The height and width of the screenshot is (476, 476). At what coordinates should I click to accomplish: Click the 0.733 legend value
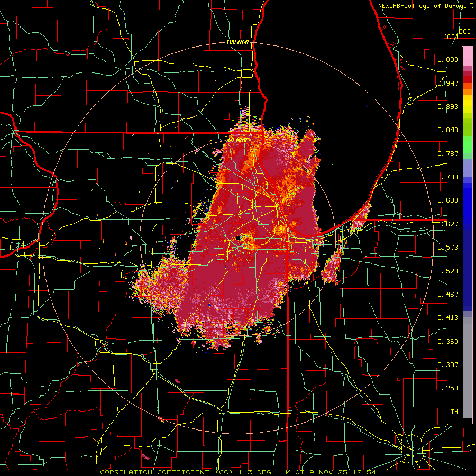448,177
